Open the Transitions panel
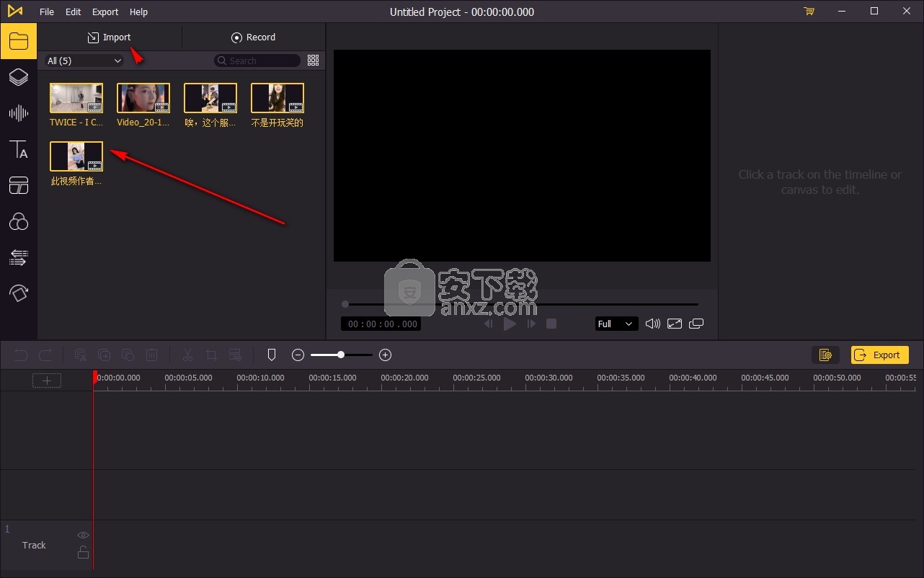Image resolution: width=924 pixels, height=578 pixels. 18,257
